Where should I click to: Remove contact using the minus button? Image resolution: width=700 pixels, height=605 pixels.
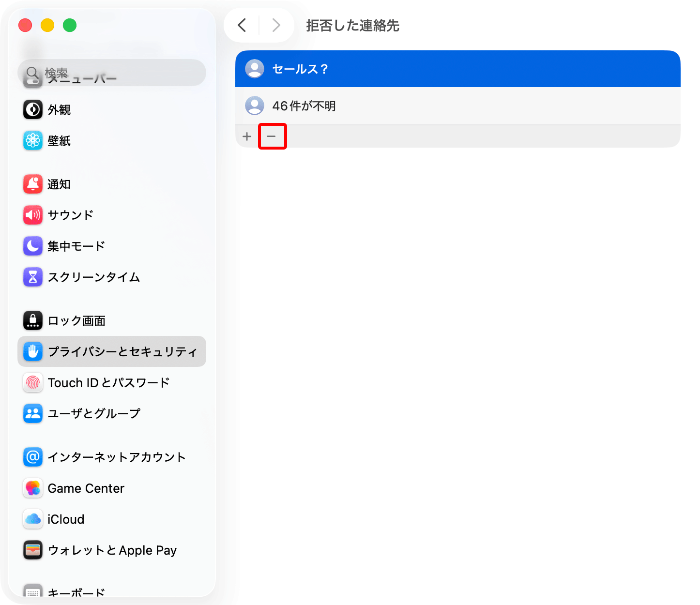click(x=272, y=136)
